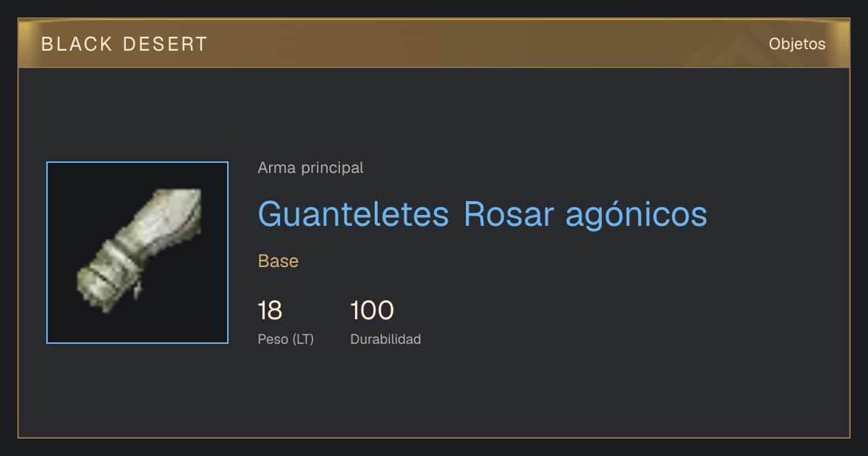Click the Peso (LT) label

coord(286,339)
